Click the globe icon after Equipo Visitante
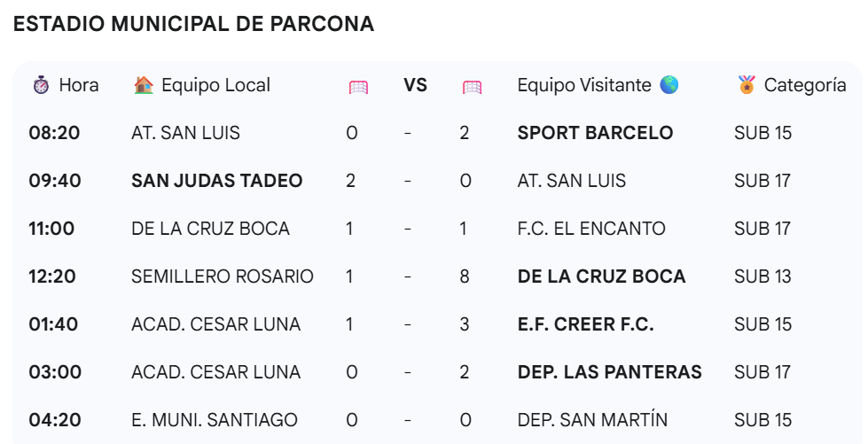Image resolution: width=868 pixels, height=444 pixels. click(669, 85)
